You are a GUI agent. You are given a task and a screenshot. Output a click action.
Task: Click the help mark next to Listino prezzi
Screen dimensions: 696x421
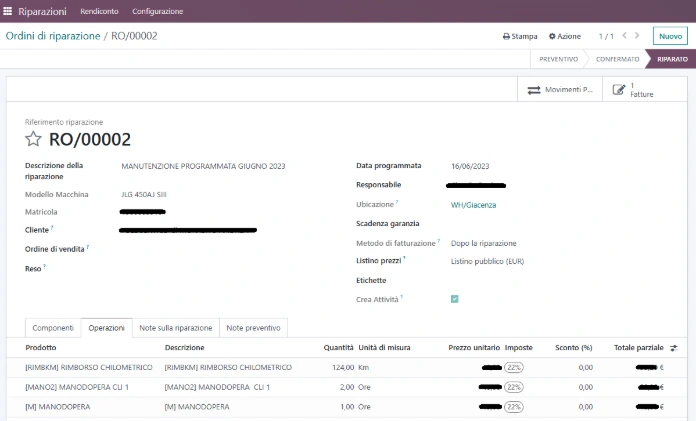tap(404, 258)
